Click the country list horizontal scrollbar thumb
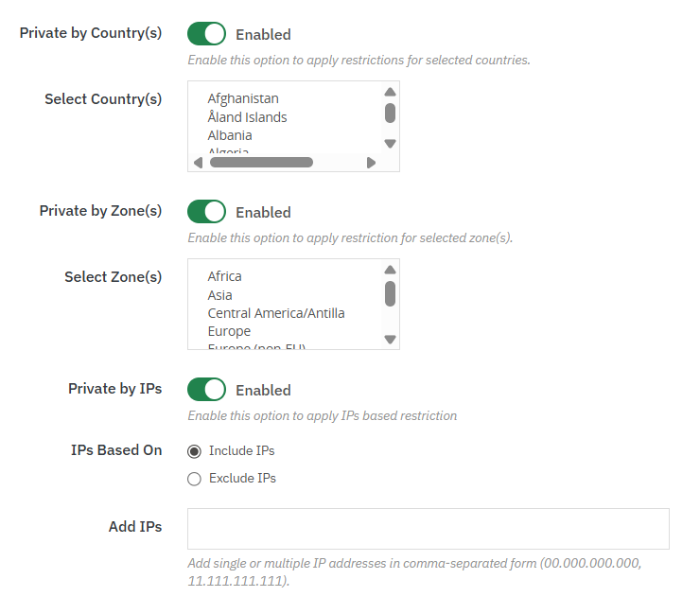 [x=261, y=163]
